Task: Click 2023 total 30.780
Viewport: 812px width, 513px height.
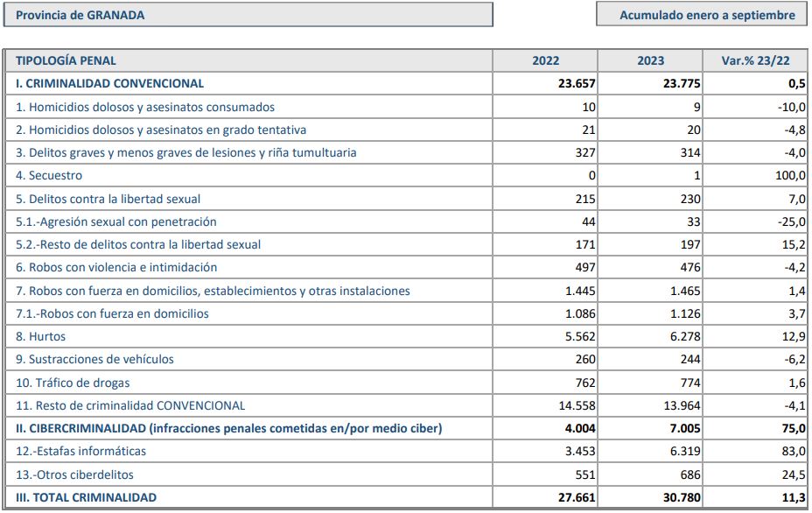Action: coord(682,497)
